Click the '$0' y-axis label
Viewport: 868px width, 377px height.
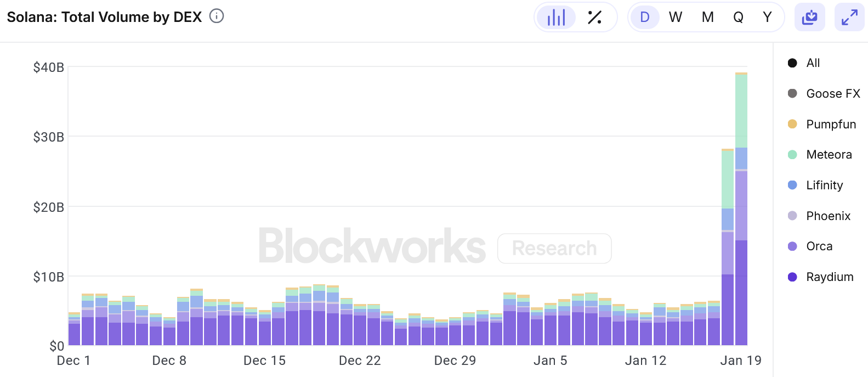tap(56, 346)
